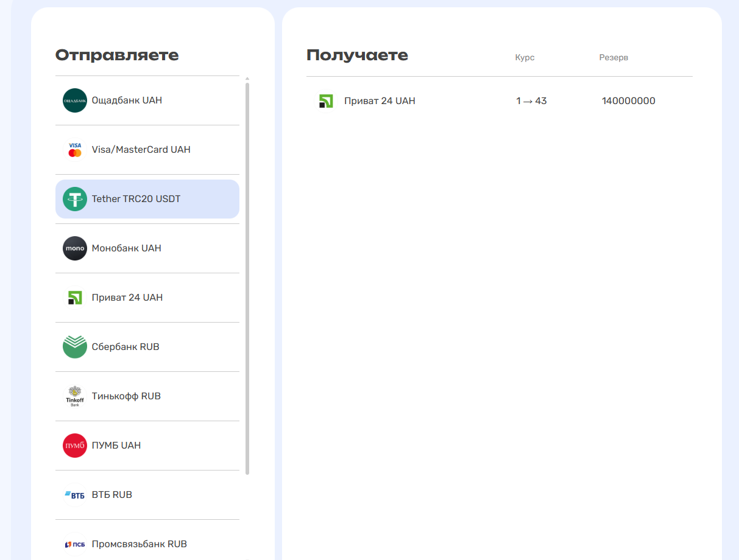
Task: Click the Tinkoff Bank crest icon
Action: click(75, 396)
